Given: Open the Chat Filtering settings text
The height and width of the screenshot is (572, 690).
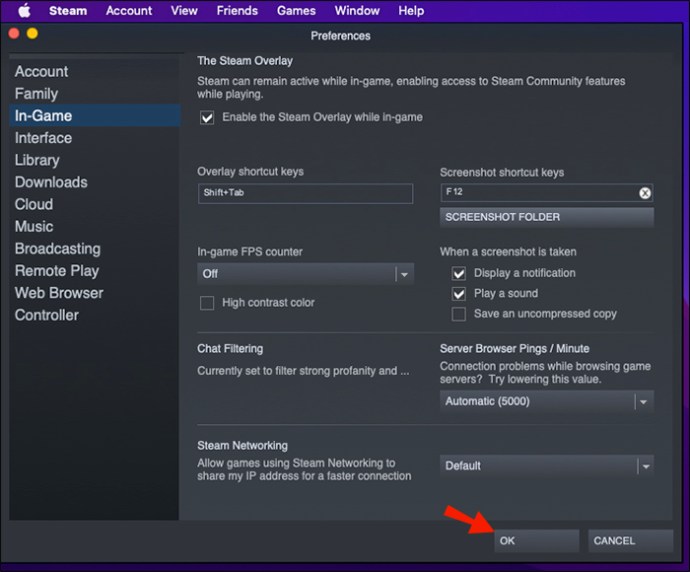Looking at the screenshot, I should (x=303, y=371).
